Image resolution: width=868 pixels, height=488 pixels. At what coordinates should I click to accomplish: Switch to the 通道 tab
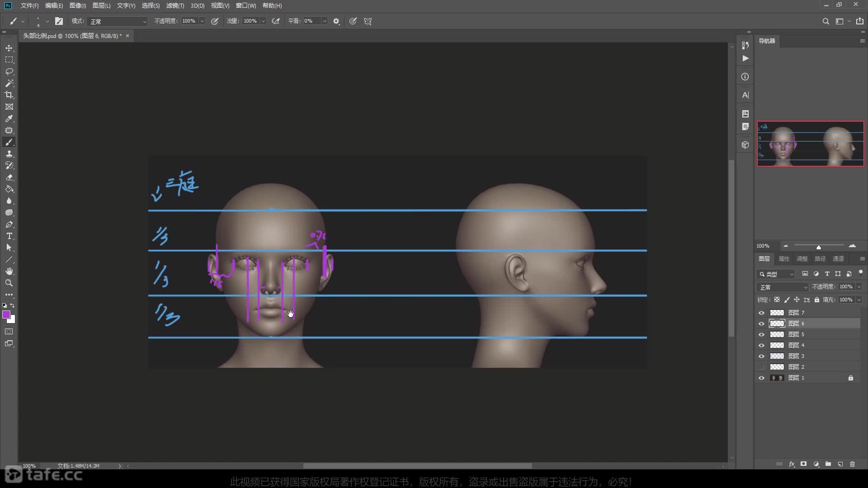pyautogui.click(x=838, y=258)
